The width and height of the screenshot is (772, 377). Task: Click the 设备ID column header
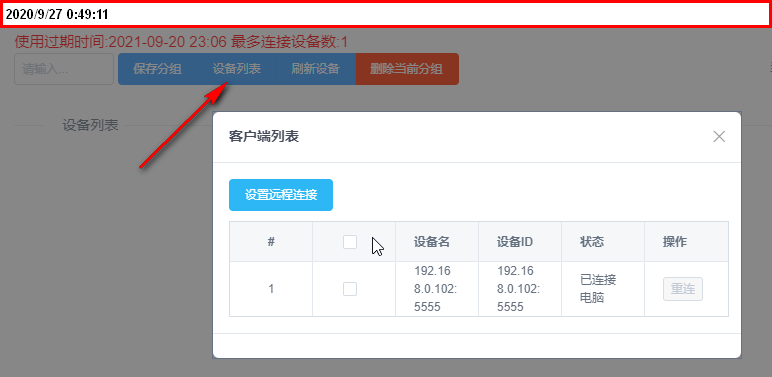pos(520,242)
